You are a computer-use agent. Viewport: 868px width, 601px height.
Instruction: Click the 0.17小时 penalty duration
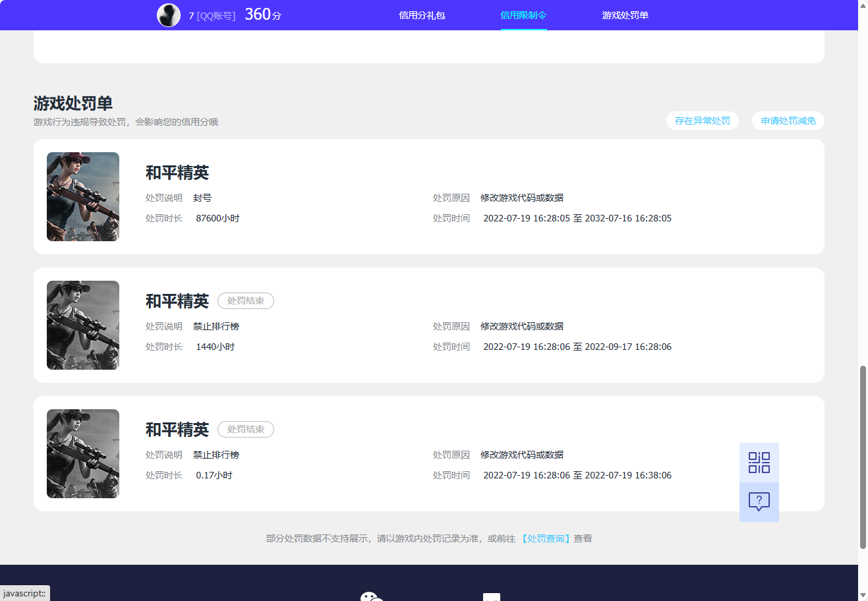coord(214,475)
